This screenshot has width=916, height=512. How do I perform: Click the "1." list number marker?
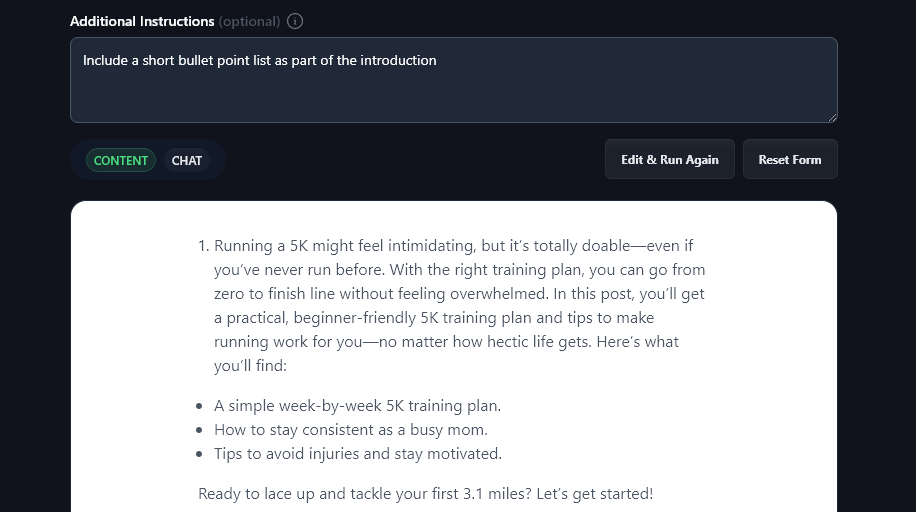click(x=203, y=246)
